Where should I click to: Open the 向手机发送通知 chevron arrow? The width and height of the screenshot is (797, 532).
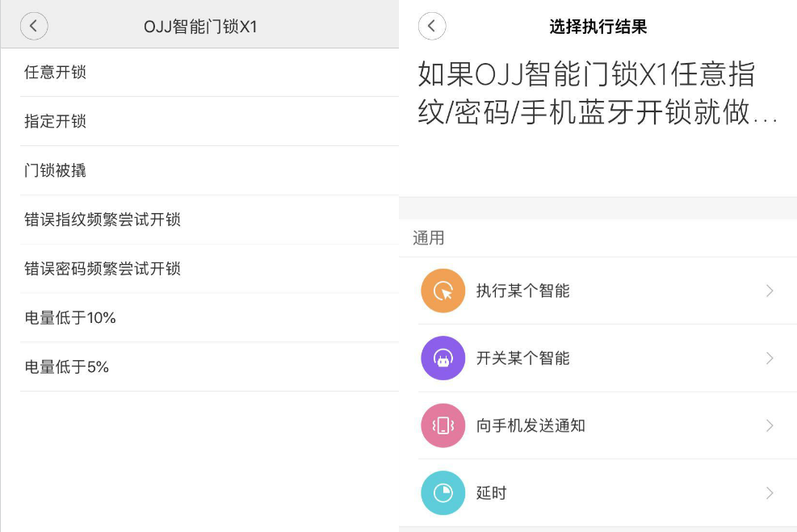[769, 425]
